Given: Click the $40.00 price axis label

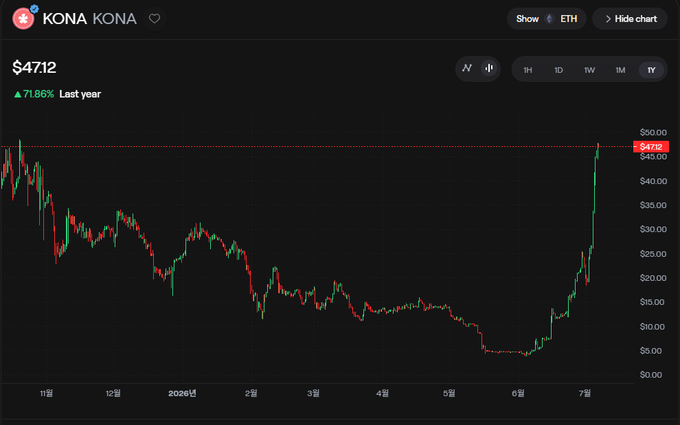Looking at the screenshot, I should click(x=653, y=181).
